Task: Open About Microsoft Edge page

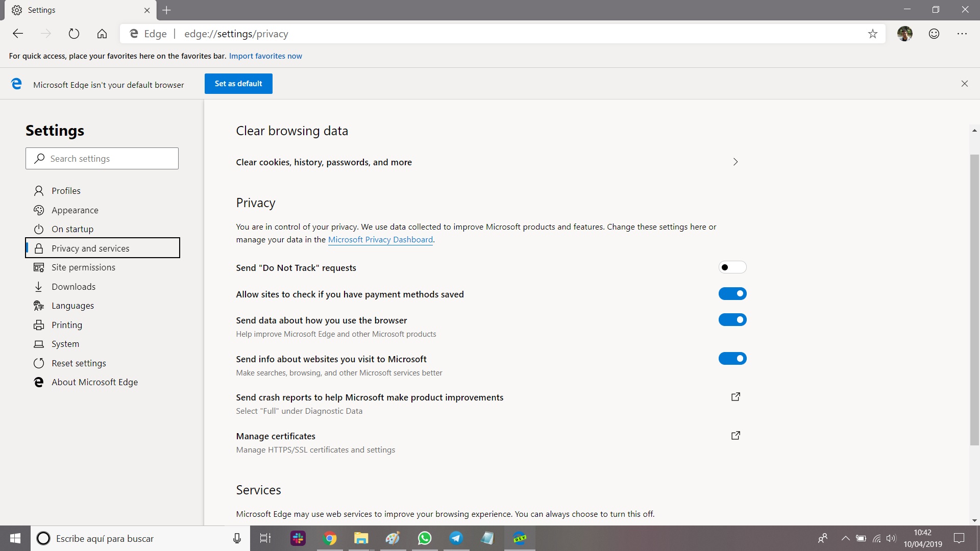Action: [x=102, y=382]
